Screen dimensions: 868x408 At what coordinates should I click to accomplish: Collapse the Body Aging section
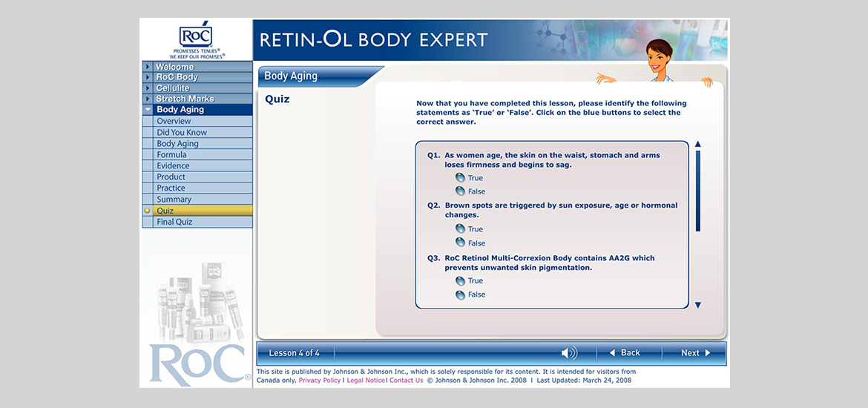point(148,110)
